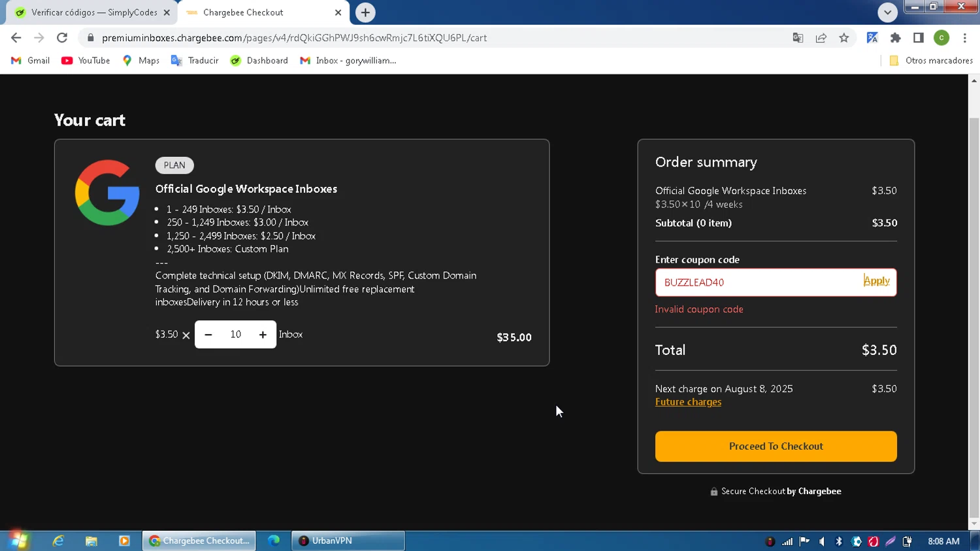Image resolution: width=980 pixels, height=551 pixels.
Task: Launch Internet Explorer from taskbar
Action: [58, 541]
